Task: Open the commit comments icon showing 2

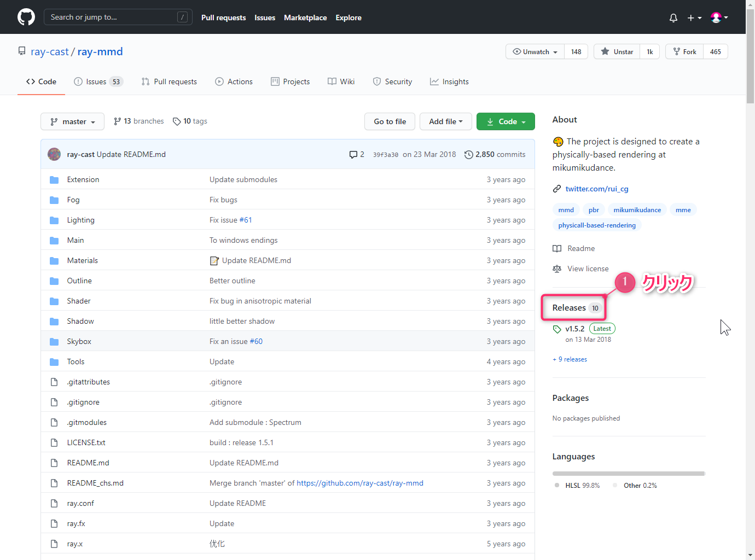Action: (x=357, y=154)
